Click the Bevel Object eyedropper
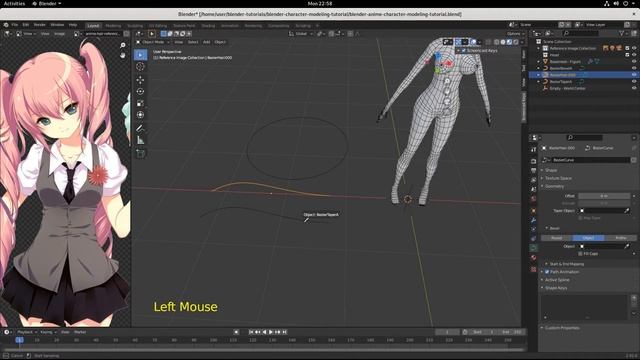640x360 pixels. (627, 246)
